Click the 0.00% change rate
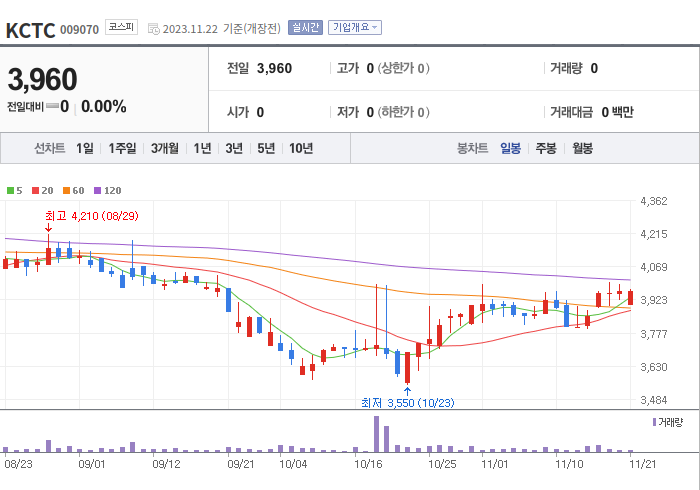 point(104,107)
